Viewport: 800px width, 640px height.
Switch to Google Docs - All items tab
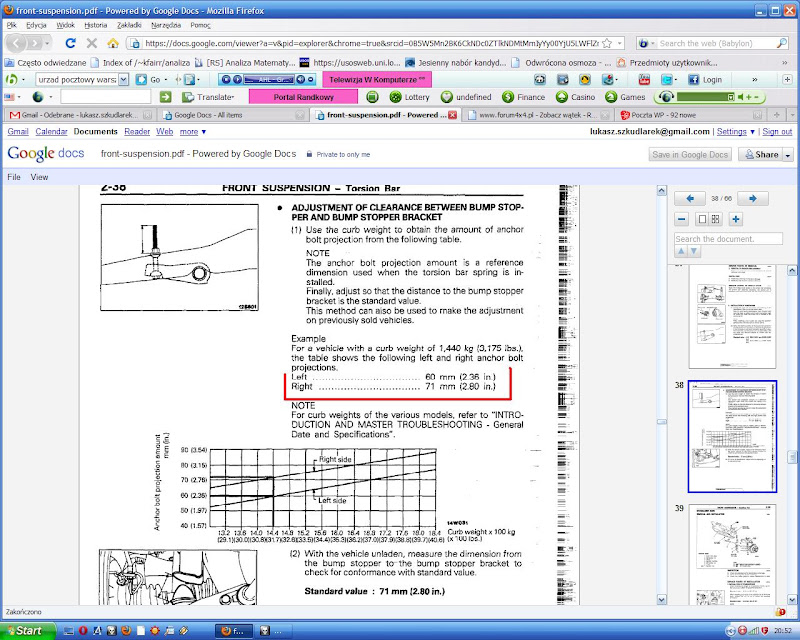(x=232, y=115)
